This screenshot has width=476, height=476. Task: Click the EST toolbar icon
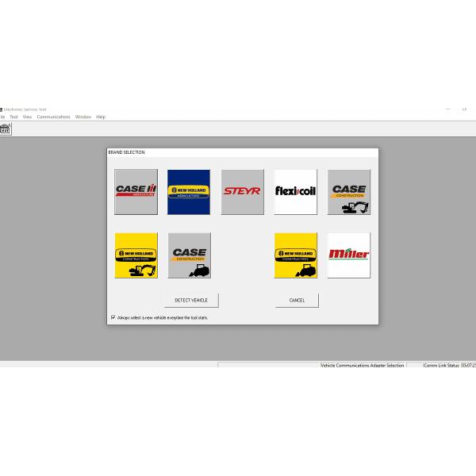[x=6, y=129]
